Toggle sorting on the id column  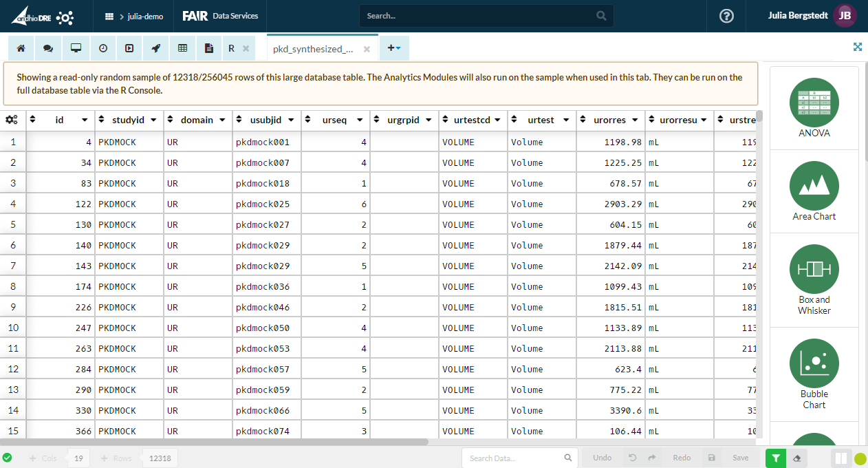[32, 120]
